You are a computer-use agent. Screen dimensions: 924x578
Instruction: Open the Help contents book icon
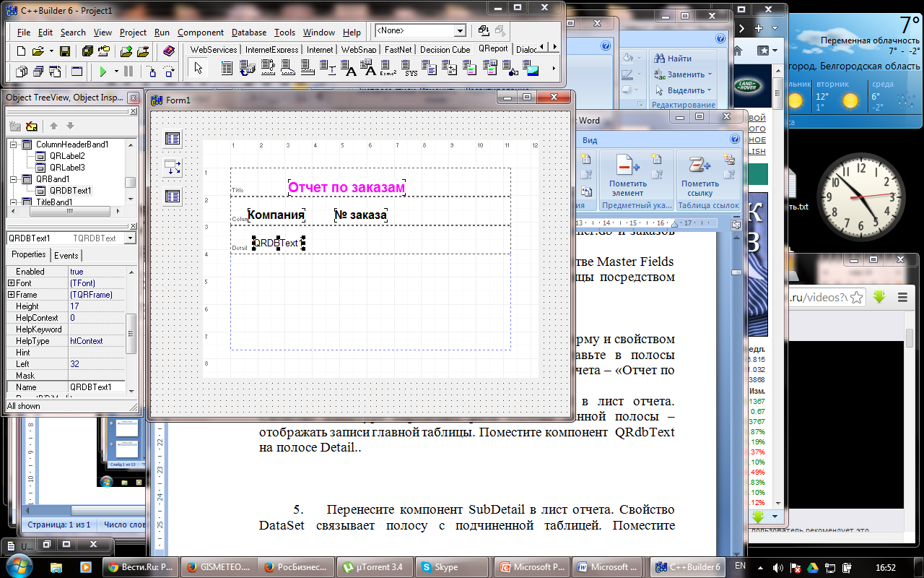pyautogui.click(x=168, y=51)
